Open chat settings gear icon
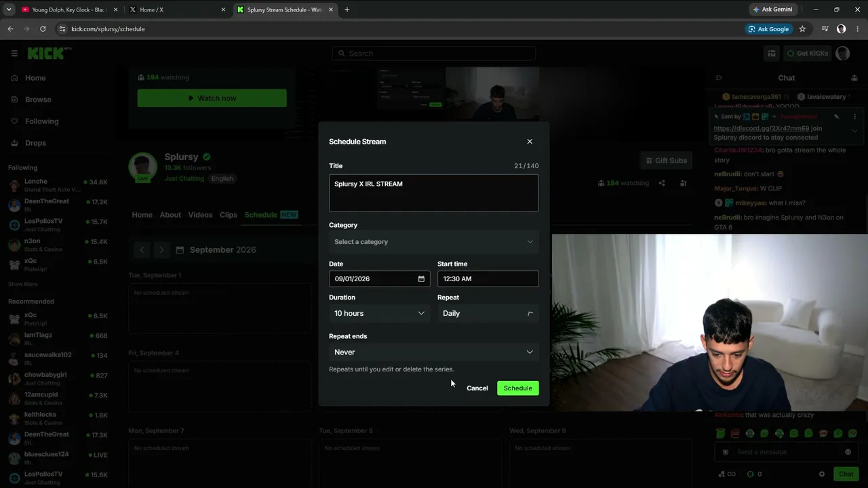 pyautogui.click(x=822, y=474)
